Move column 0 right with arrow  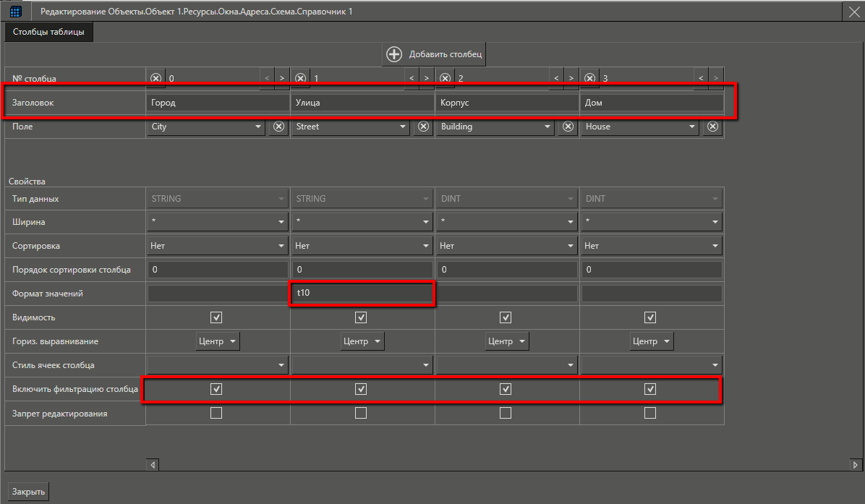pyautogui.click(x=281, y=78)
